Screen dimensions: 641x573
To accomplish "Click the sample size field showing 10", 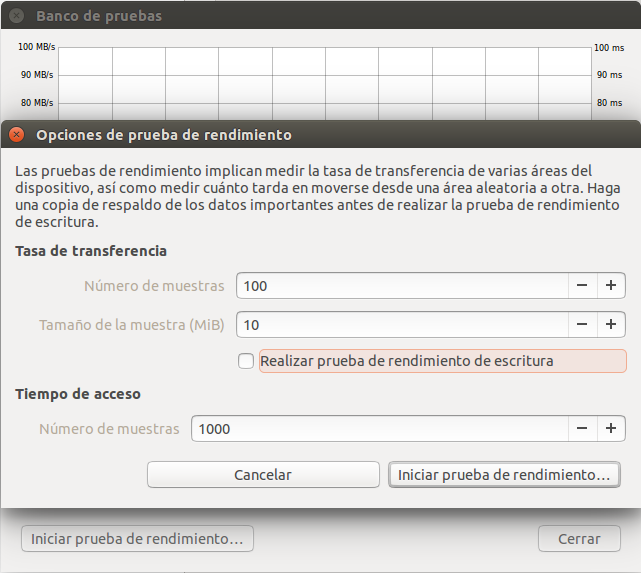I will pyautogui.click(x=400, y=325).
